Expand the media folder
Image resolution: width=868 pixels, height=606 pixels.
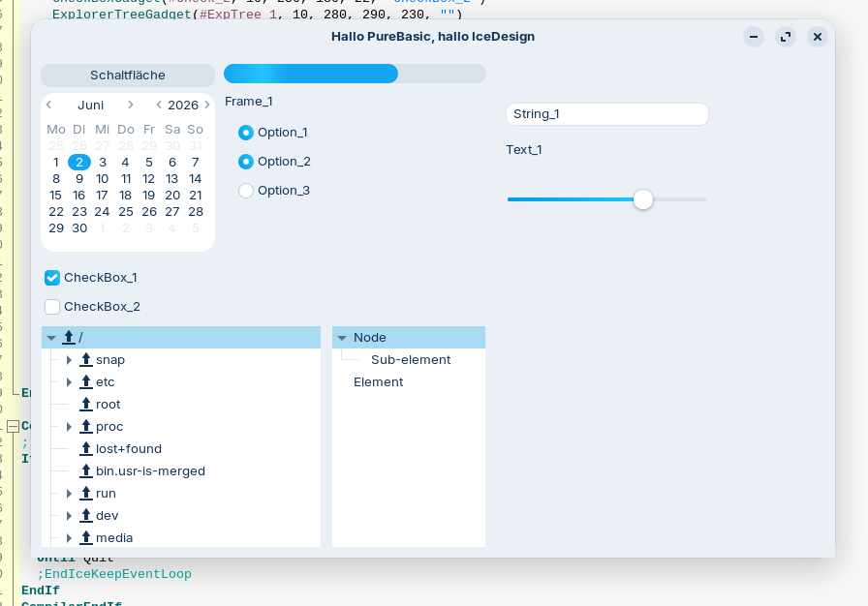[x=69, y=538]
